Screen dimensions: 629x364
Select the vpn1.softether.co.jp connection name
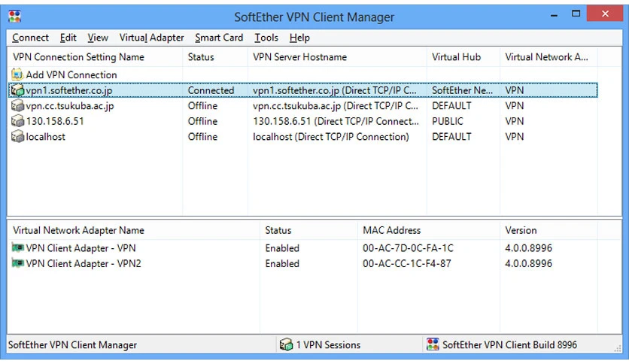[x=69, y=90]
